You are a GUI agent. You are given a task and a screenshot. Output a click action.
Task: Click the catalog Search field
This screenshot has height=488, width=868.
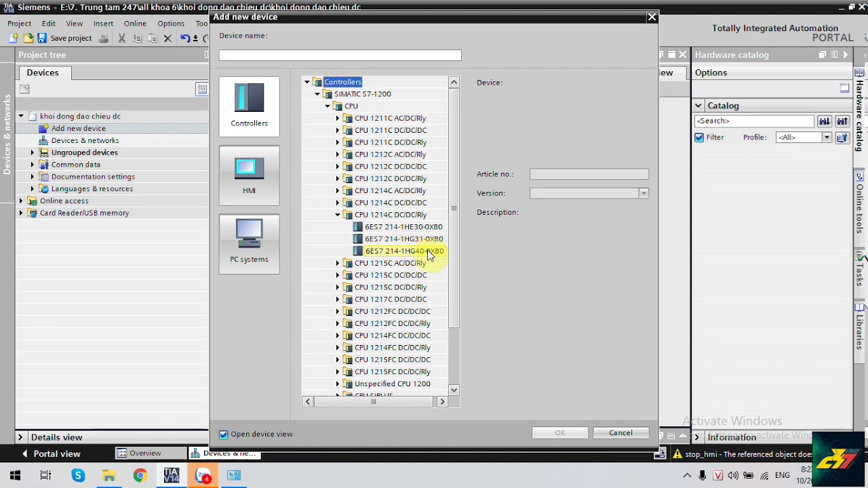tap(754, 121)
